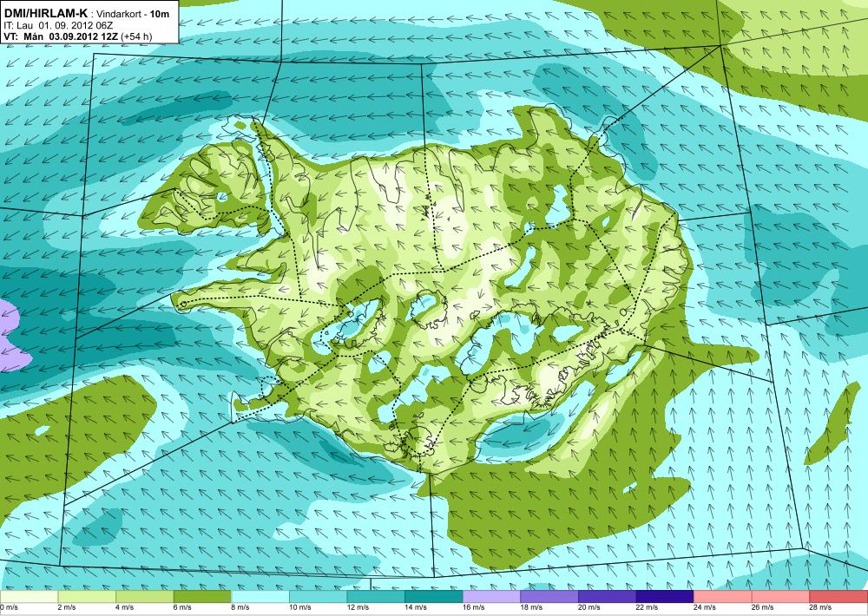The image size is (868, 616).
Task: Click the 6 m/s olive green legend swatch
Action: click(202, 597)
